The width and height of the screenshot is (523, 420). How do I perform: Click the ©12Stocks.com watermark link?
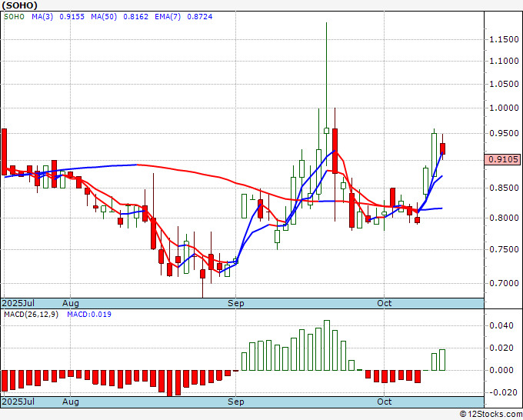(x=491, y=415)
